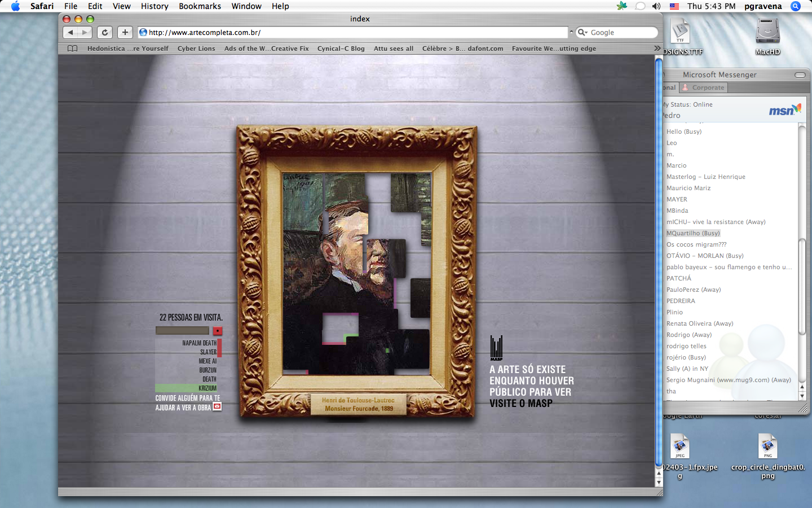Open Célèbre > B... dafont.com bookmark
Viewport: 812px width, 508px height.
463,49
